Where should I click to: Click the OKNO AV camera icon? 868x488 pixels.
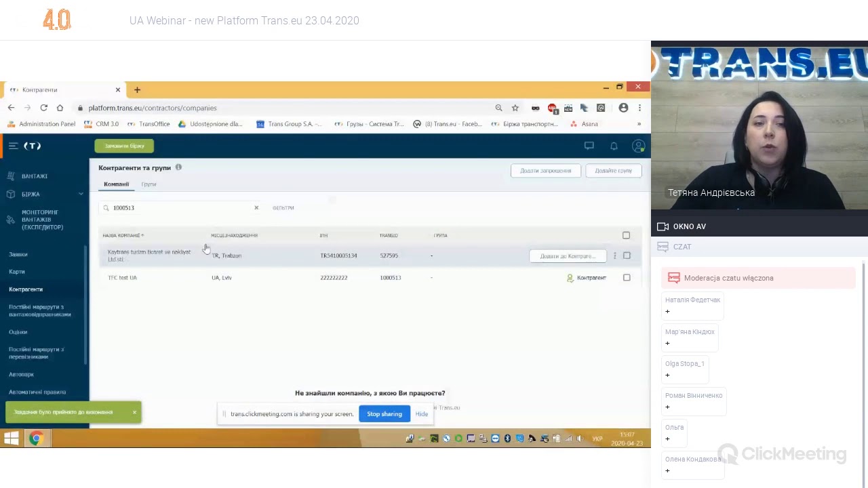pyautogui.click(x=663, y=226)
